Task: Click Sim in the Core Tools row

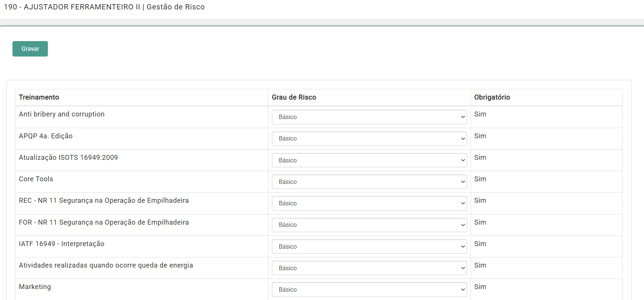Action: 480,179
